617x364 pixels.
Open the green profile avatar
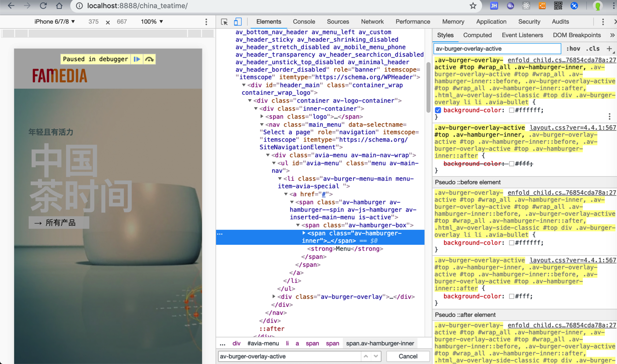(597, 6)
